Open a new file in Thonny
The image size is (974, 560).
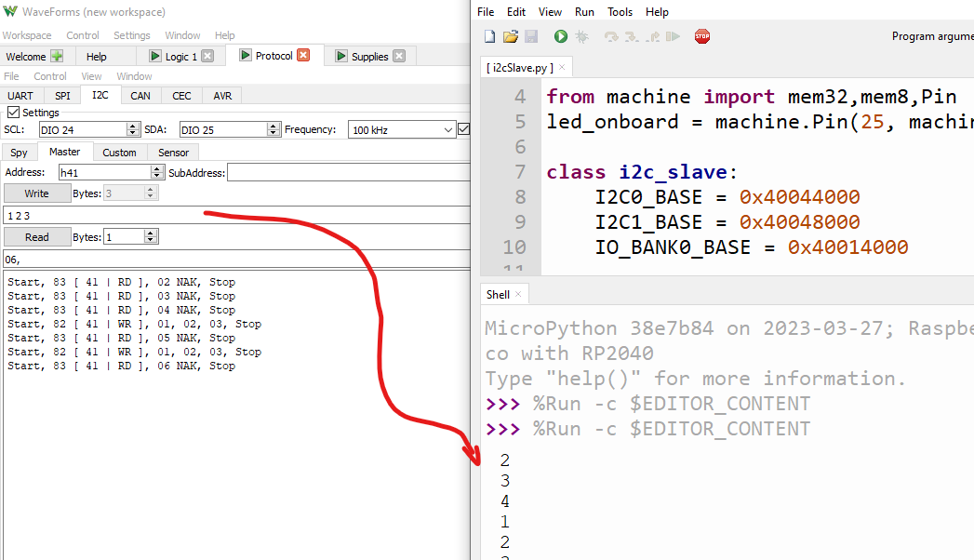tap(487, 36)
